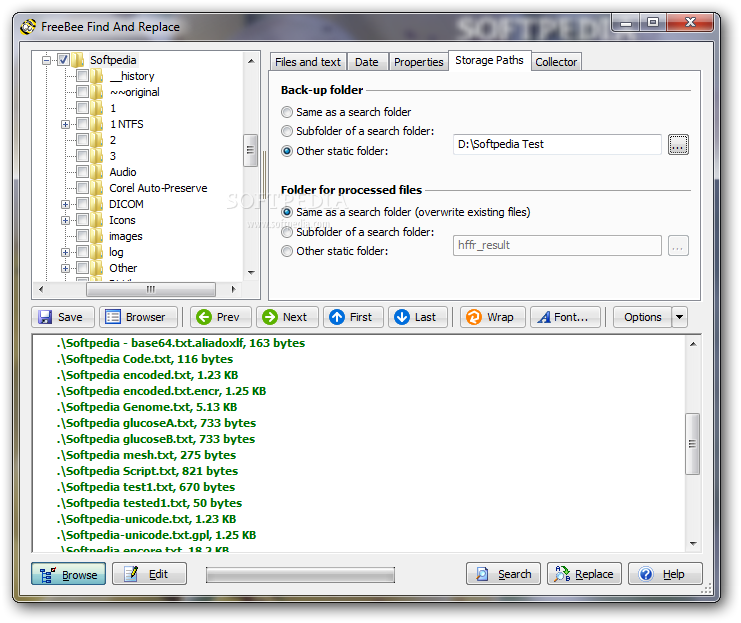The width and height of the screenshot is (741, 623).
Task: Expand the log tree node
Action: coord(65,252)
